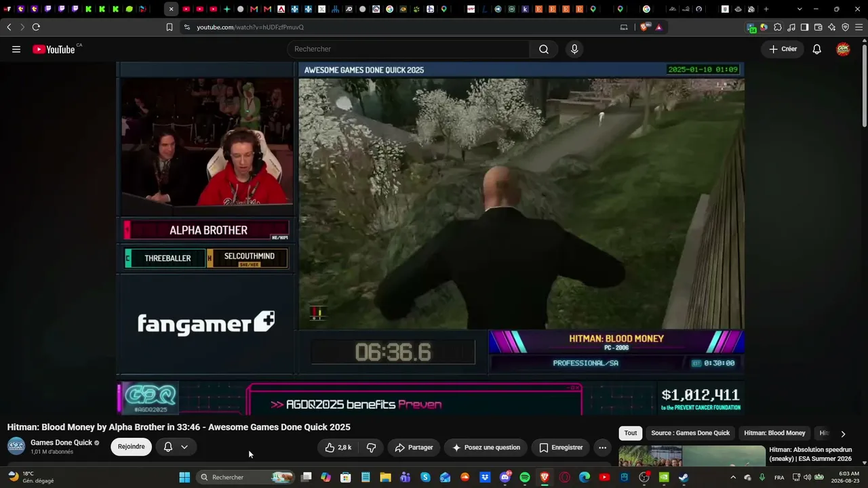Open the extensions puzzle icon
Screen dimensions: 868x488
point(778,27)
